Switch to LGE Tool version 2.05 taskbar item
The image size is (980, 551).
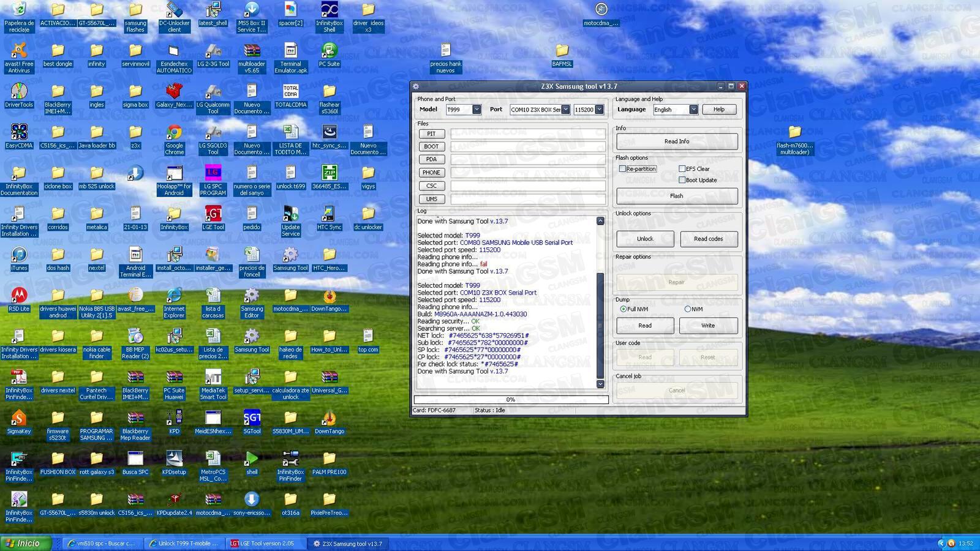(x=266, y=543)
